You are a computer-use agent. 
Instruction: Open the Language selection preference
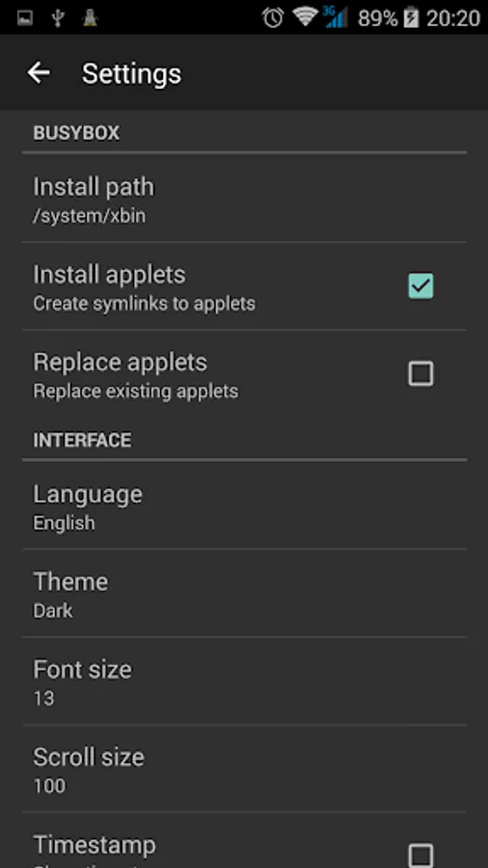coord(244,505)
